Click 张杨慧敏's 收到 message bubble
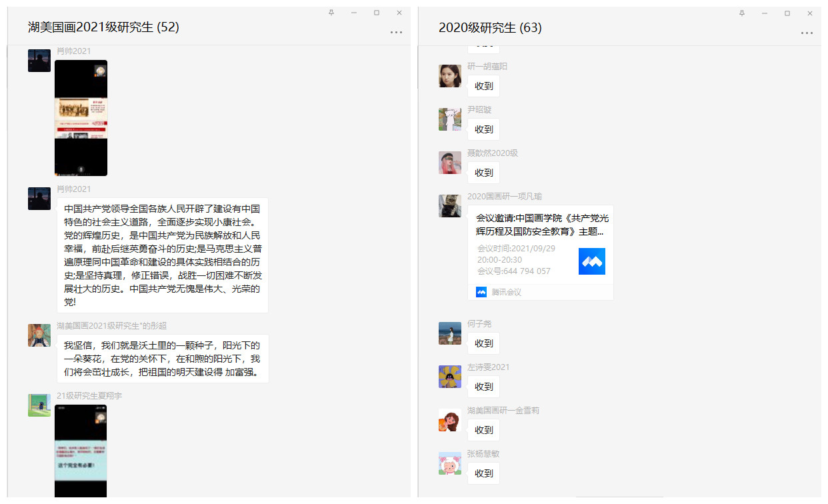 click(x=483, y=473)
